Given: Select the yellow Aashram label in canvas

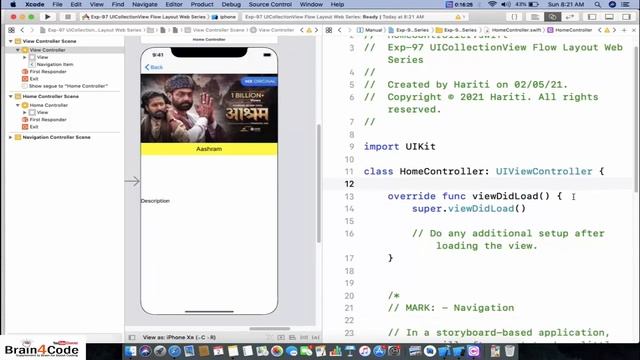Looking at the screenshot, I should (x=209, y=149).
